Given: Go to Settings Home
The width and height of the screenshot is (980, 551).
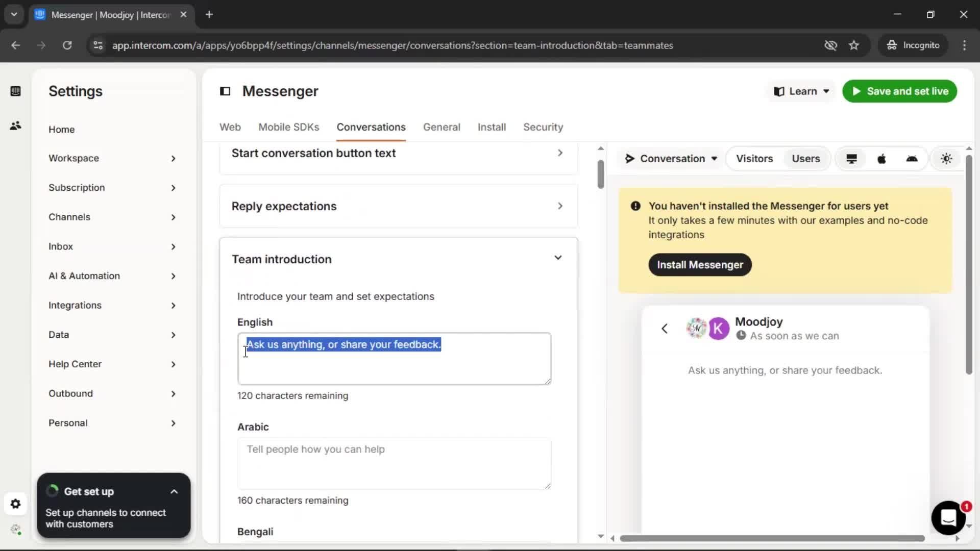Looking at the screenshot, I should click(x=62, y=130).
